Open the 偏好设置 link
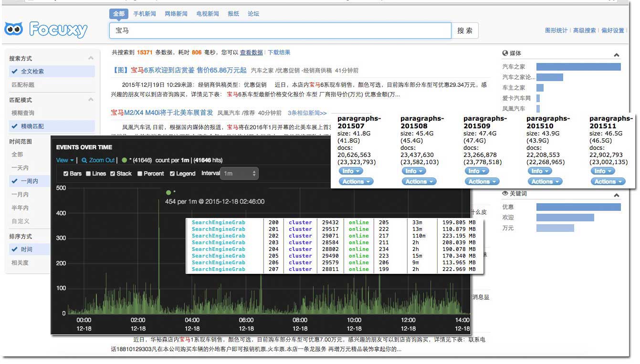This screenshot has height=364, width=640. click(613, 31)
